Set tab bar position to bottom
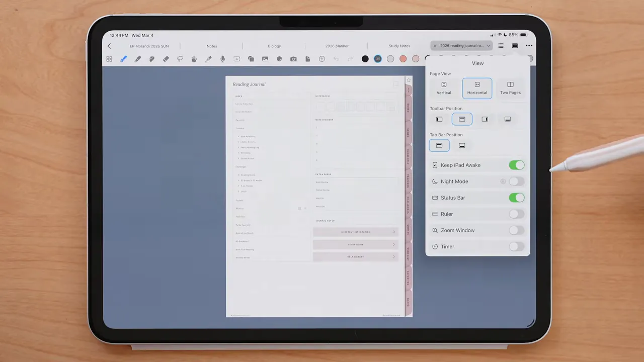This screenshot has height=362, width=644. point(462,145)
